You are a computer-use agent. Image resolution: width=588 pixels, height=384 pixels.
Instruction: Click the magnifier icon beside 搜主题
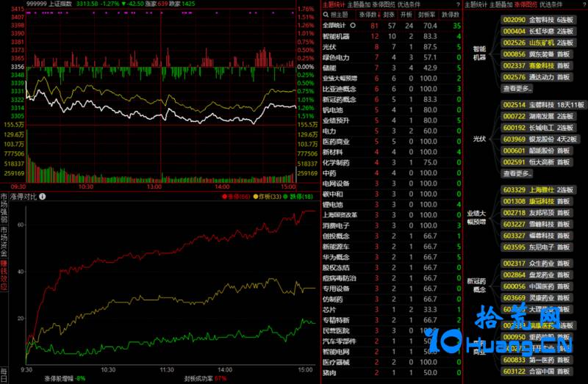pos(326,15)
